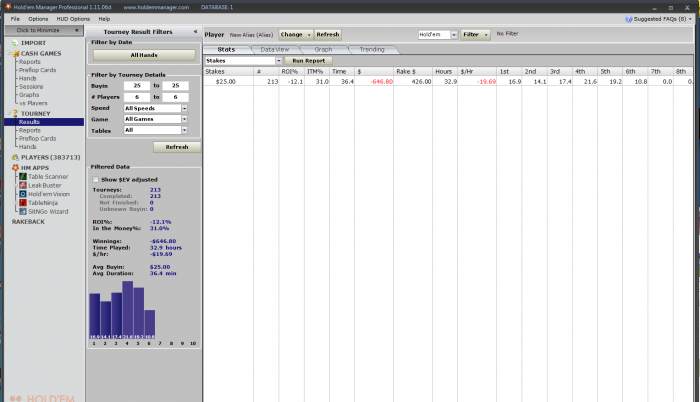Click the maximum # Players field

click(175, 97)
